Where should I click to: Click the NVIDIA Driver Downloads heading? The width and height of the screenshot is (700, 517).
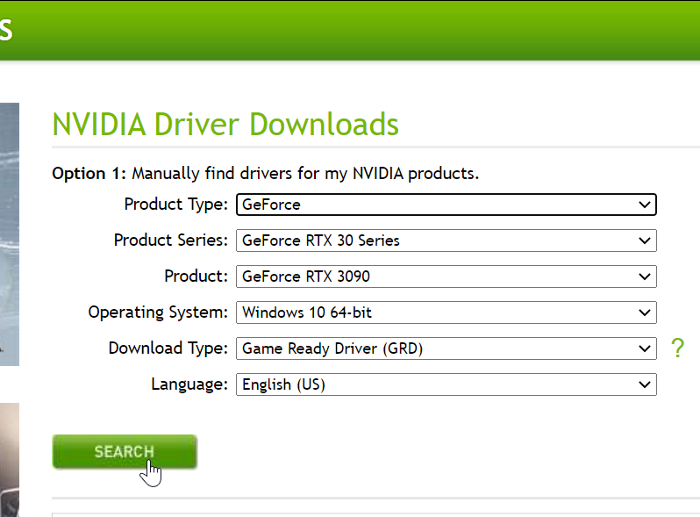click(x=225, y=125)
